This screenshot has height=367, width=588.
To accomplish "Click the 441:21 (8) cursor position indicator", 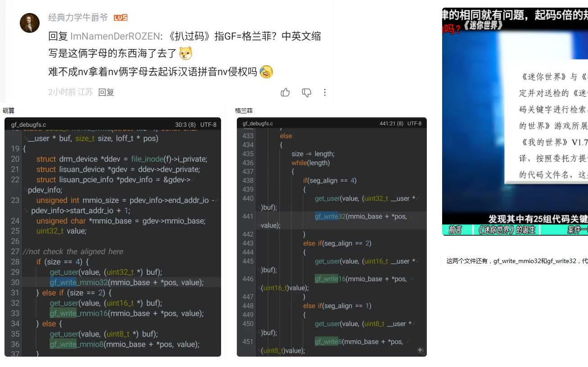I will click(392, 124).
